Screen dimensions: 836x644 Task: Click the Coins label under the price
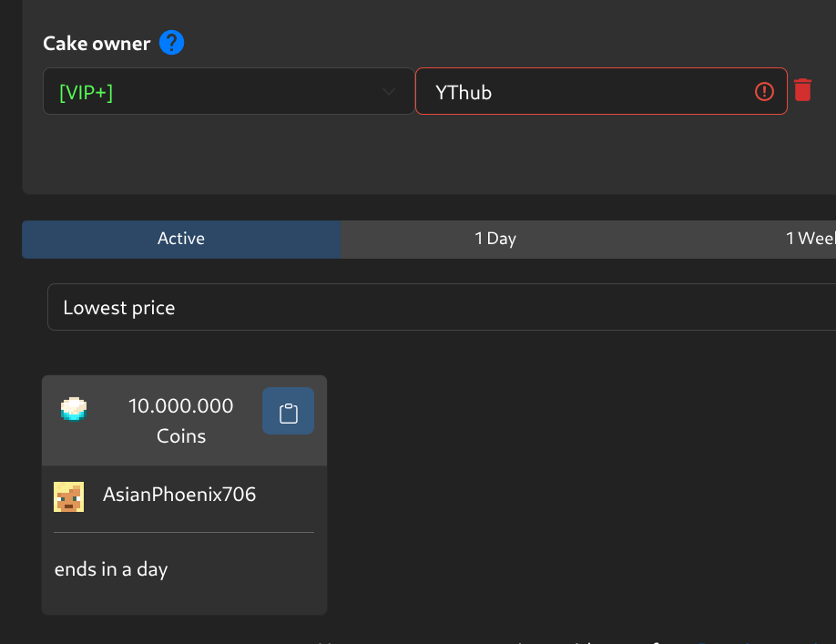click(x=180, y=436)
